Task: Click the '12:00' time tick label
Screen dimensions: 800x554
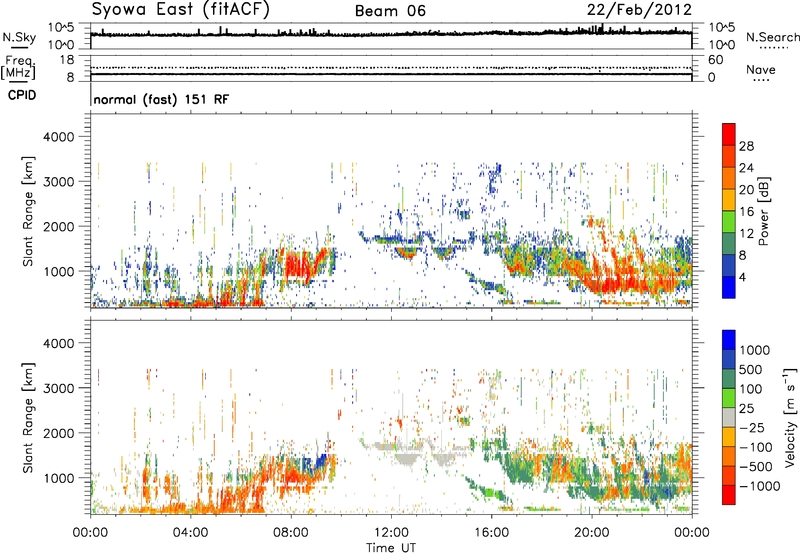Action: [391, 533]
